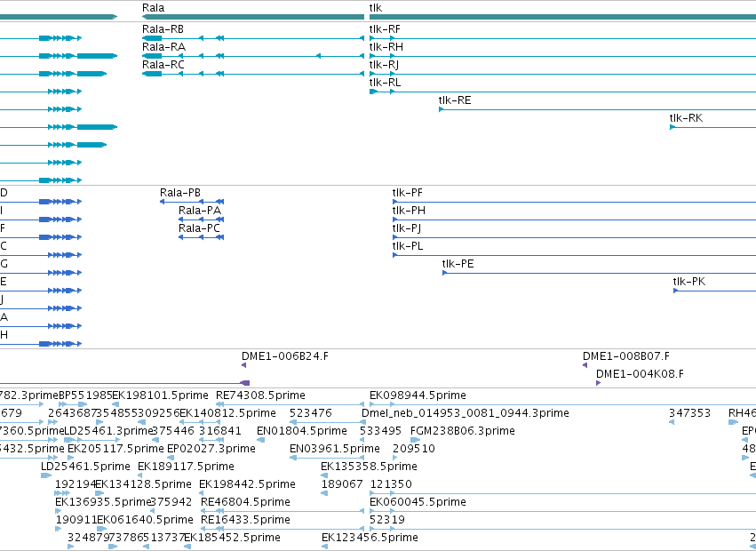756x551 pixels.
Task: Click the EK185452.5prime EST label
Action: (x=232, y=538)
